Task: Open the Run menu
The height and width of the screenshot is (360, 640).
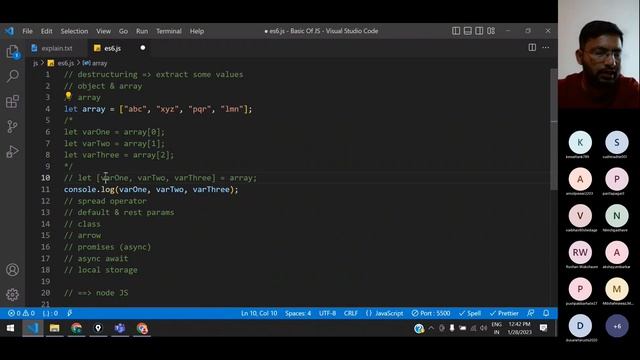Action: point(142,31)
